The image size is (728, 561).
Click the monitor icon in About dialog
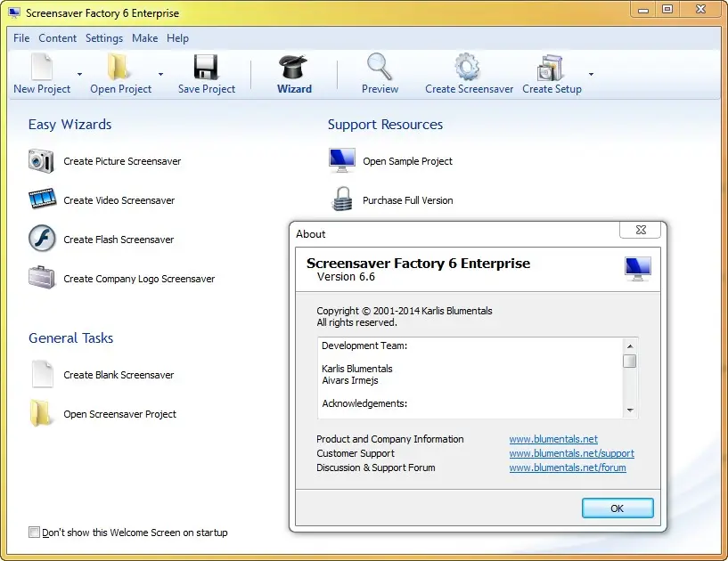638,269
